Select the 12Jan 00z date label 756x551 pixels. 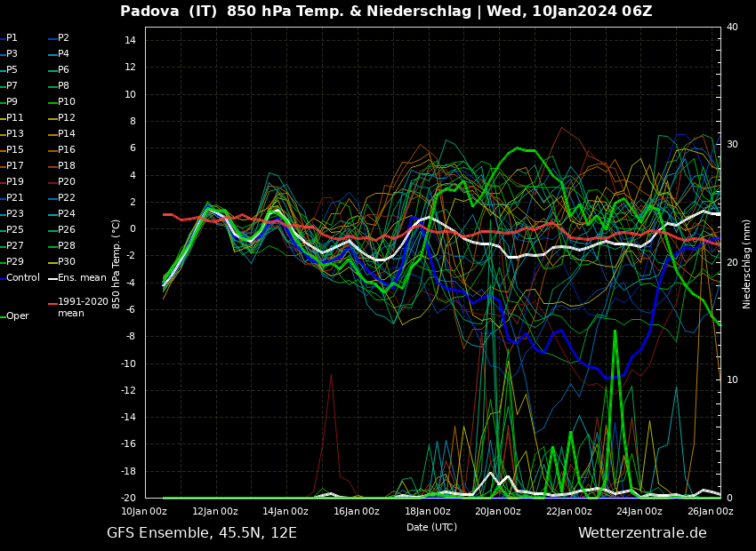pyautogui.click(x=215, y=512)
